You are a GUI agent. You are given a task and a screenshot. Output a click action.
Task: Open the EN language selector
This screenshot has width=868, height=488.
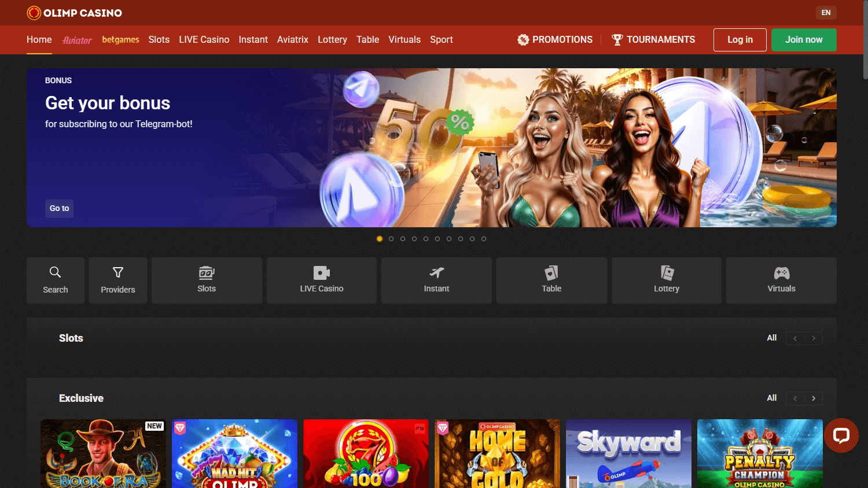coord(826,12)
